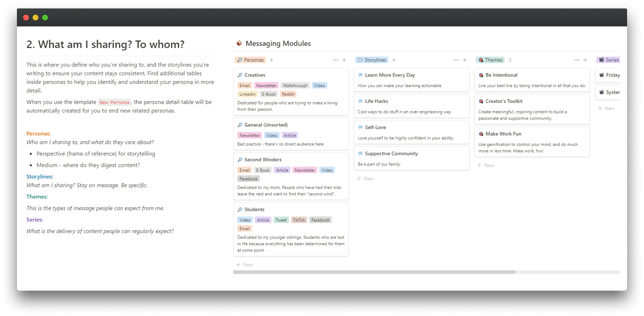Click the plus icon in Themes column header
Viewport: 644px width, 316px height.
(x=585, y=60)
